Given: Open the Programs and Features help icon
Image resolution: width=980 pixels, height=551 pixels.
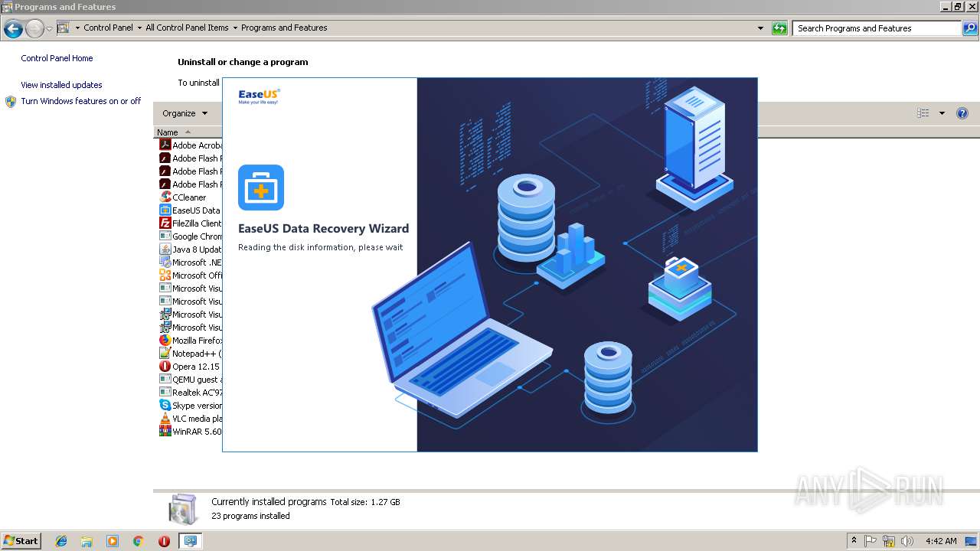Looking at the screenshot, I should [x=962, y=113].
